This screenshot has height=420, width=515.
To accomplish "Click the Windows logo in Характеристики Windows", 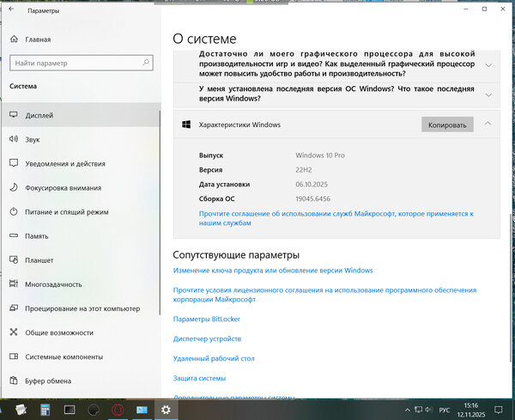I will [x=186, y=125].
